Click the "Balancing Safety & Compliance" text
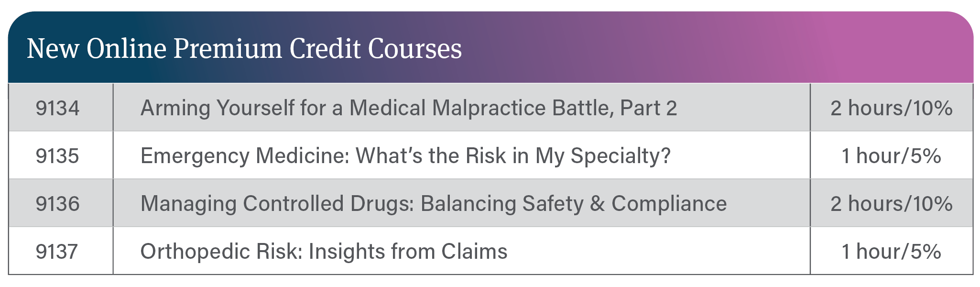 tap(574, 204)
